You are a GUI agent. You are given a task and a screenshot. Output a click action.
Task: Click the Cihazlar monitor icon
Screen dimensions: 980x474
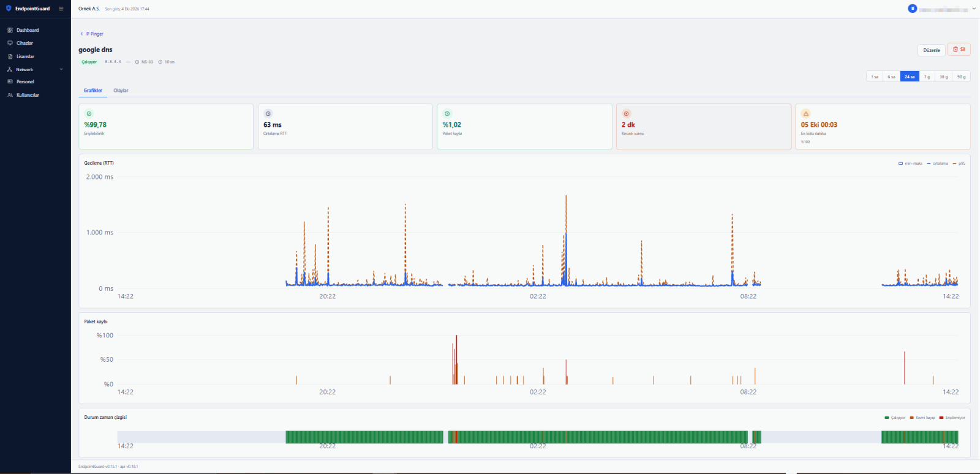pos(10,43)
